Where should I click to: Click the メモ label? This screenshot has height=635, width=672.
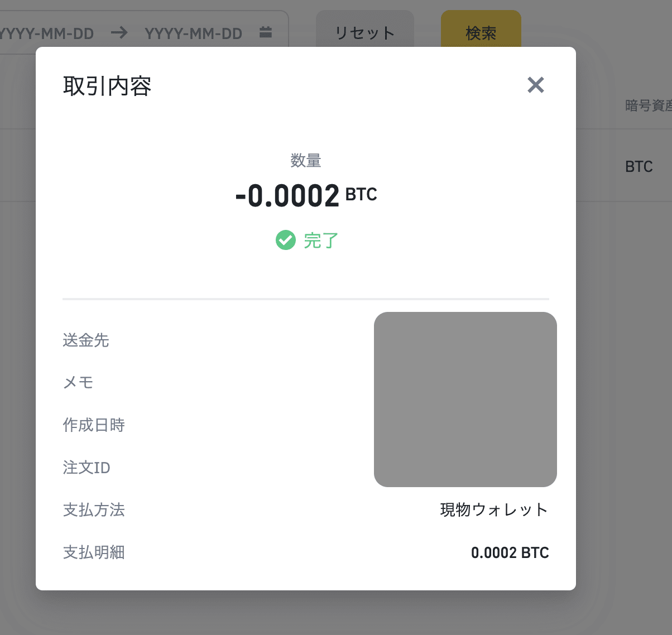click(78, 382)
